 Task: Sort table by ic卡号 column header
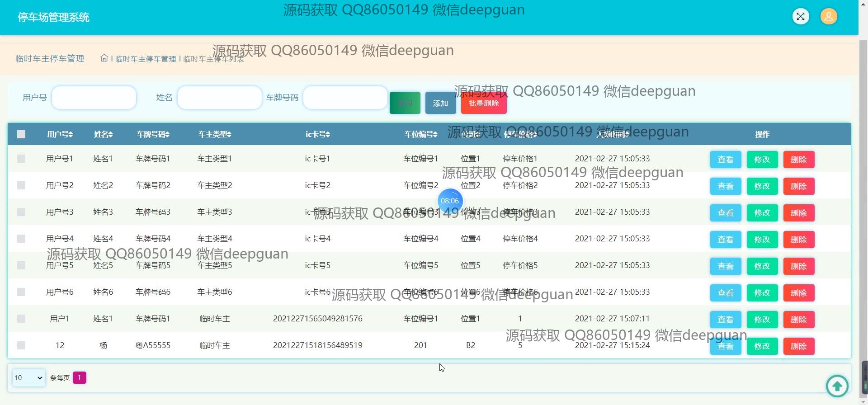click(x=317, y=134)
